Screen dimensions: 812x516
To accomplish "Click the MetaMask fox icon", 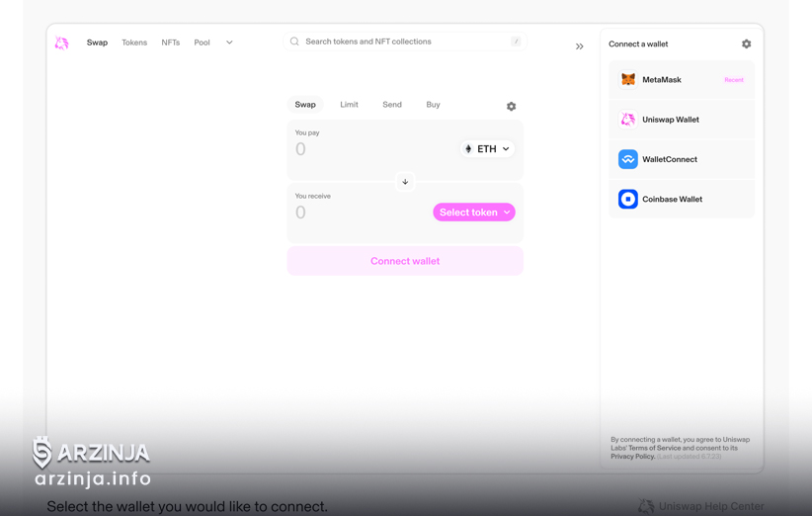I will pos(628,80).
